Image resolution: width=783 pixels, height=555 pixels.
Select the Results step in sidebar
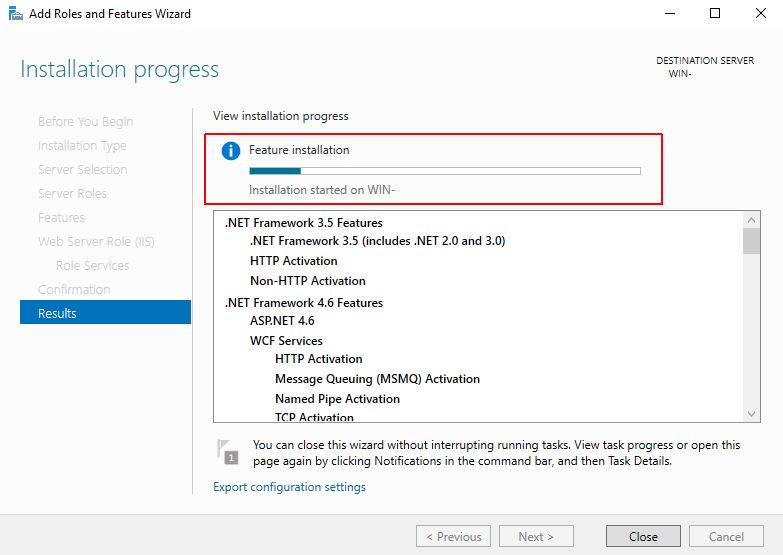point(105,313)
